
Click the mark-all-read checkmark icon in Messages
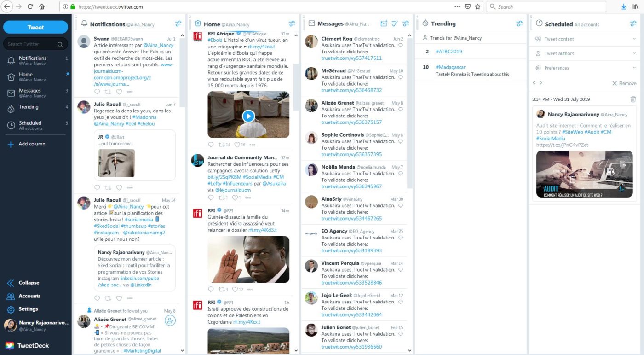pyautogui.click(x=395, y=23)
